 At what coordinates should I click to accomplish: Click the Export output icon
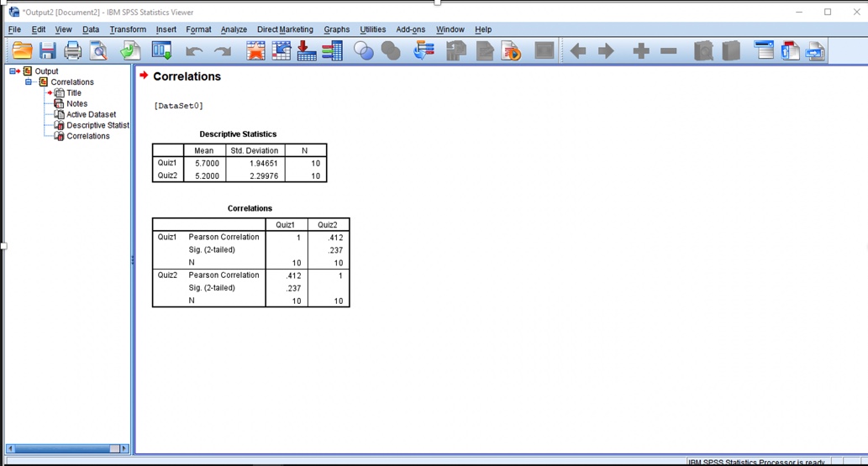pyautogui.click(x=130, y=51)
